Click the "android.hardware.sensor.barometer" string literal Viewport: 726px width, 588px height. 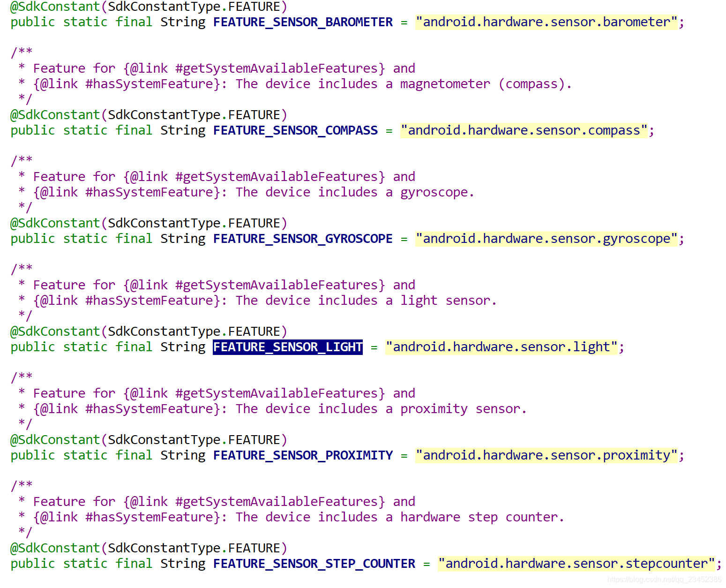point(546,22)
